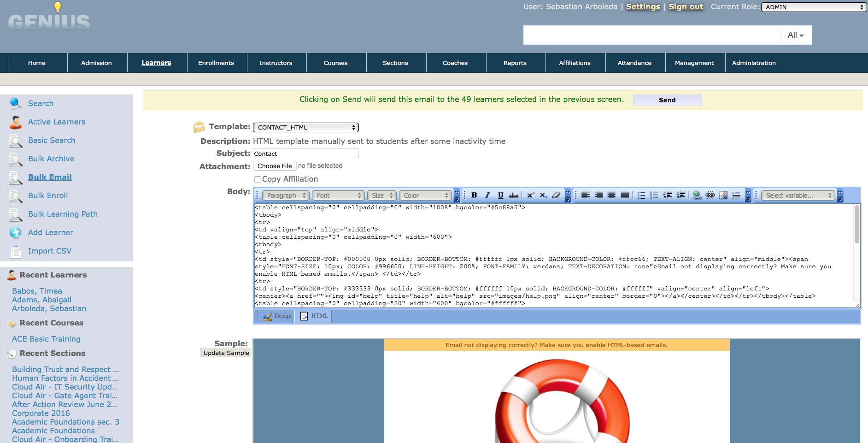Click the underline formatting icon
Image resolution: width=868 pixels, height=443 pixels.
pyautogui.click(x=500, y=195)
